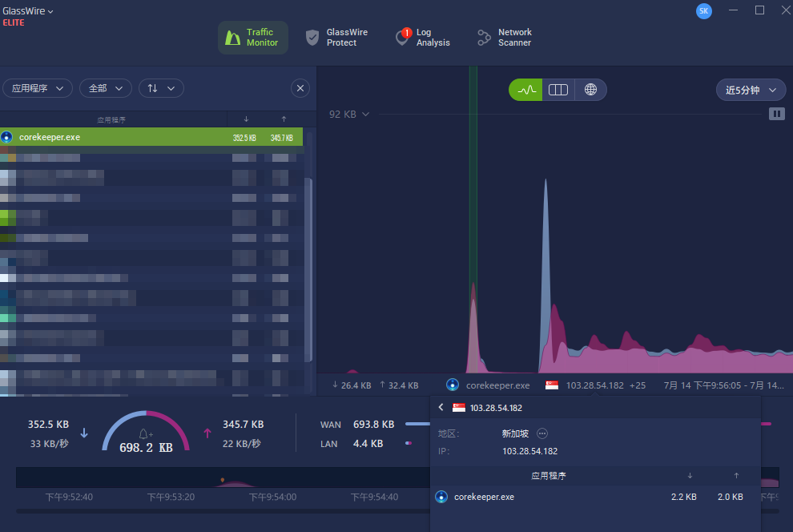Image resolution: width=793 pixels, height=532 pixels.
Task: Click the pink upload arrow by 345.7 KB
Action: pyautogui.click(x=207, y=433)
